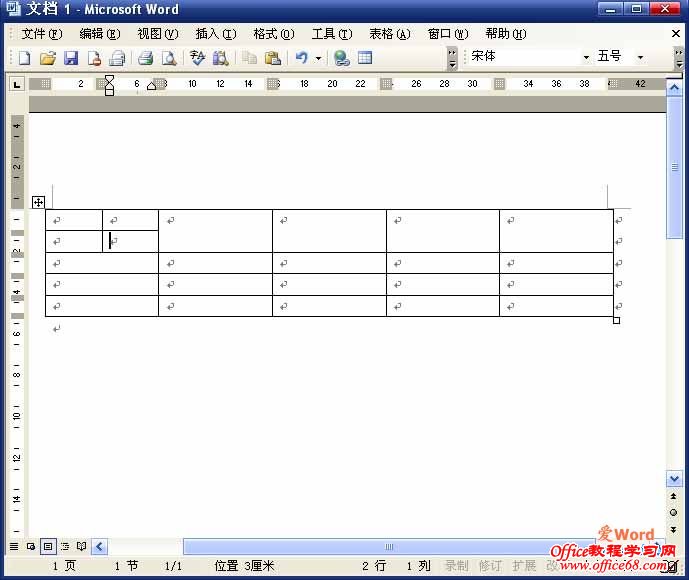This screenshot has width=689, height=580.
Task: Open the 表格 menu
Action: click(390, 34)
